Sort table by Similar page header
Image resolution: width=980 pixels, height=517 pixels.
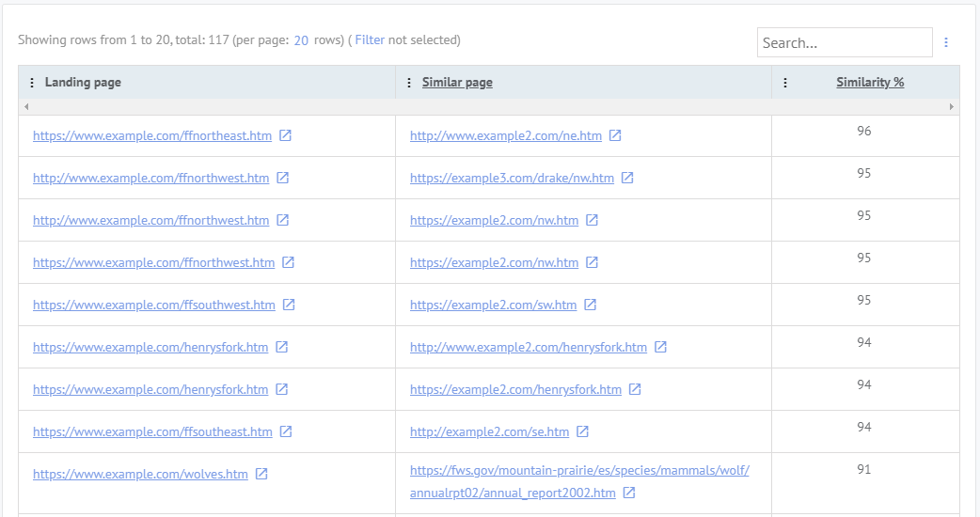pyautogui.click(x=457, y=83)
